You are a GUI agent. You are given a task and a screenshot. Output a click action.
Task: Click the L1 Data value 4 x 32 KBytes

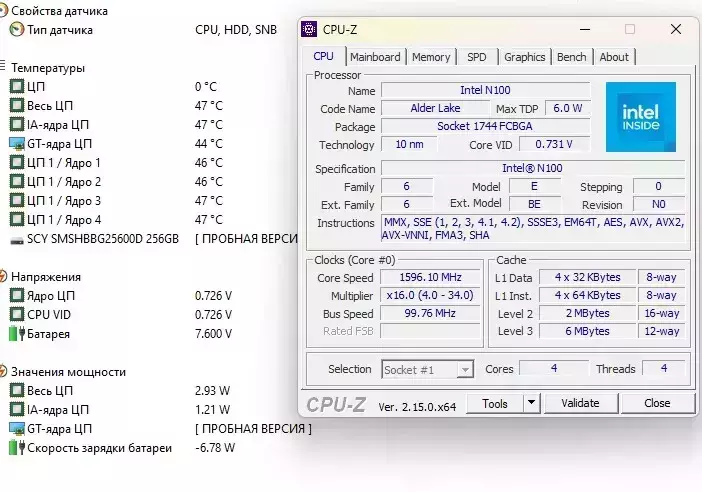587,277
